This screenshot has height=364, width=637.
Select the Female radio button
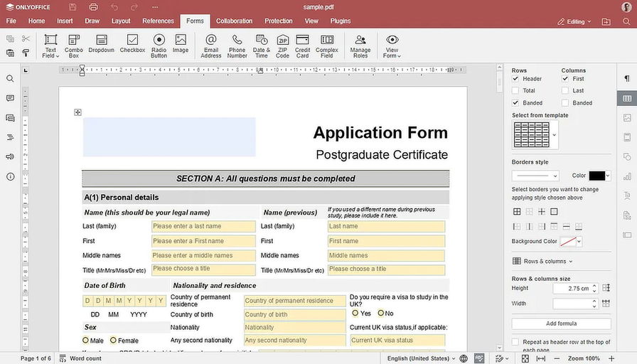click(x=113, y=341)
